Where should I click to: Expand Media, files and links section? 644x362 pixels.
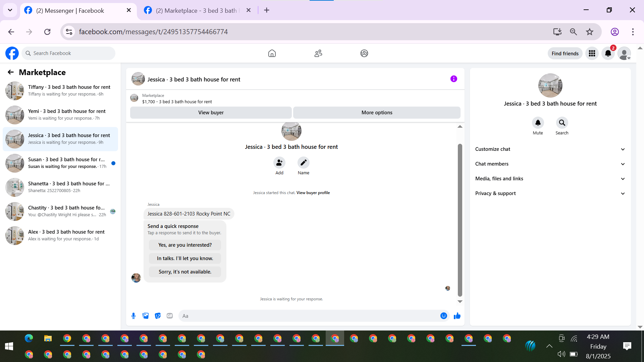click(550, 179)
